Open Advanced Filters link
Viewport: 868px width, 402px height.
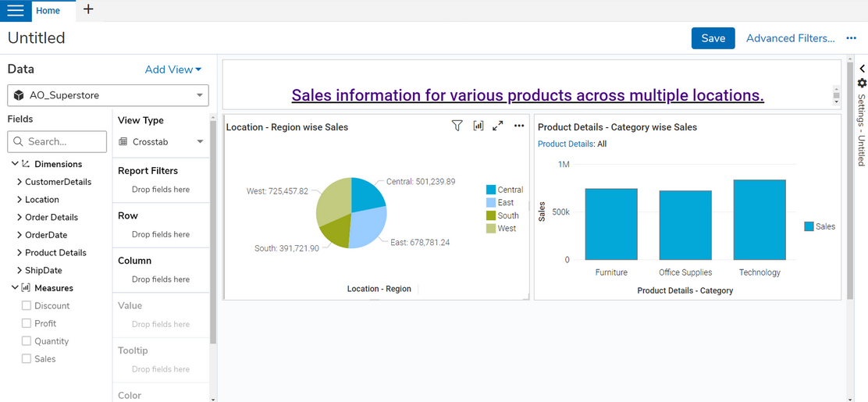pyautogui.click(x=790, y=38)
